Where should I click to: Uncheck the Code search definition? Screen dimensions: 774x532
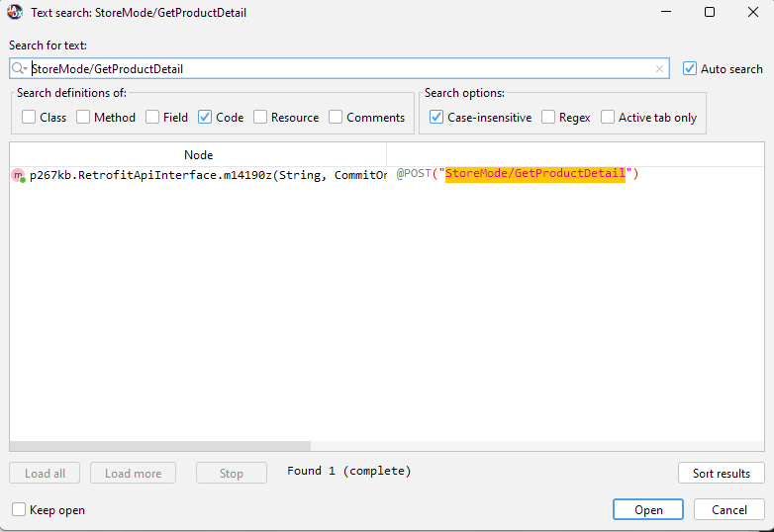pos(205,117)
